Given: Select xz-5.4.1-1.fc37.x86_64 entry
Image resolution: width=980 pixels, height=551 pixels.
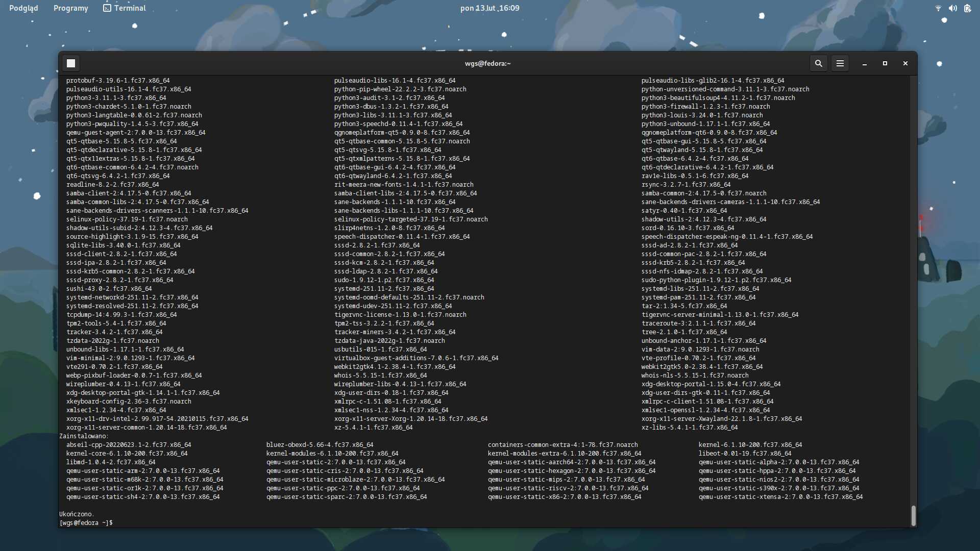Looking at the screenshot, I should (x=374, y=428).
